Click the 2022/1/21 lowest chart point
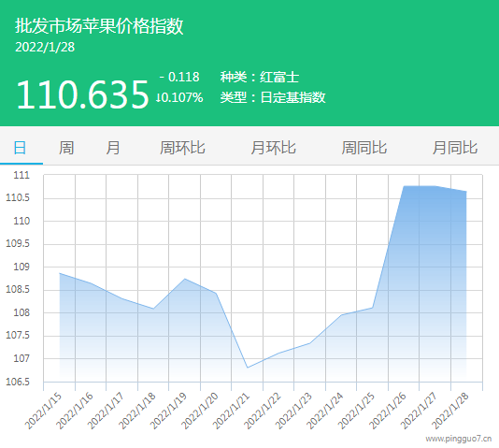Image resolution: width=499 pixels, height=448 pixels. (248, 368)
